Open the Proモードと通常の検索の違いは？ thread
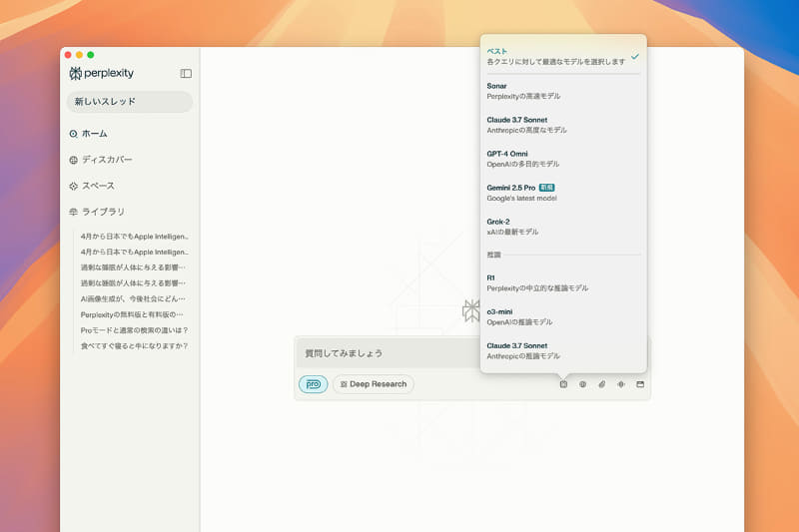The width and height of the screenshot is (799, 532). (x=135, y=330)
